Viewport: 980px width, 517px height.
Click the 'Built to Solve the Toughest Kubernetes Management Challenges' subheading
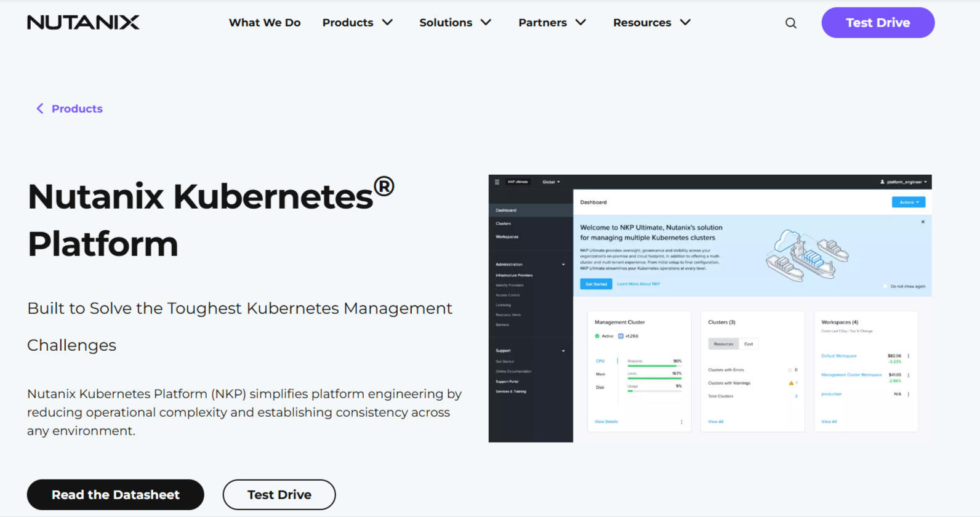(239, 327)
